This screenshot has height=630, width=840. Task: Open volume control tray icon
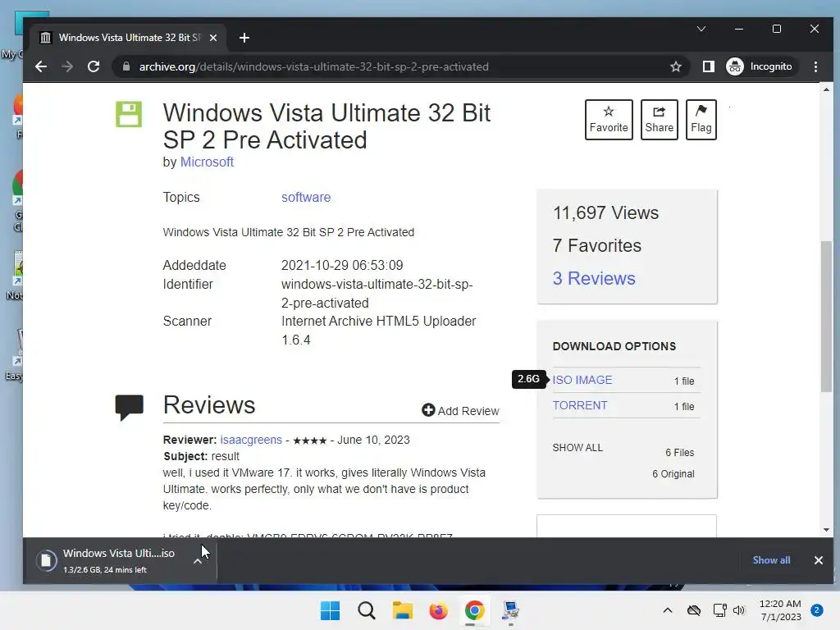[739, 610]
